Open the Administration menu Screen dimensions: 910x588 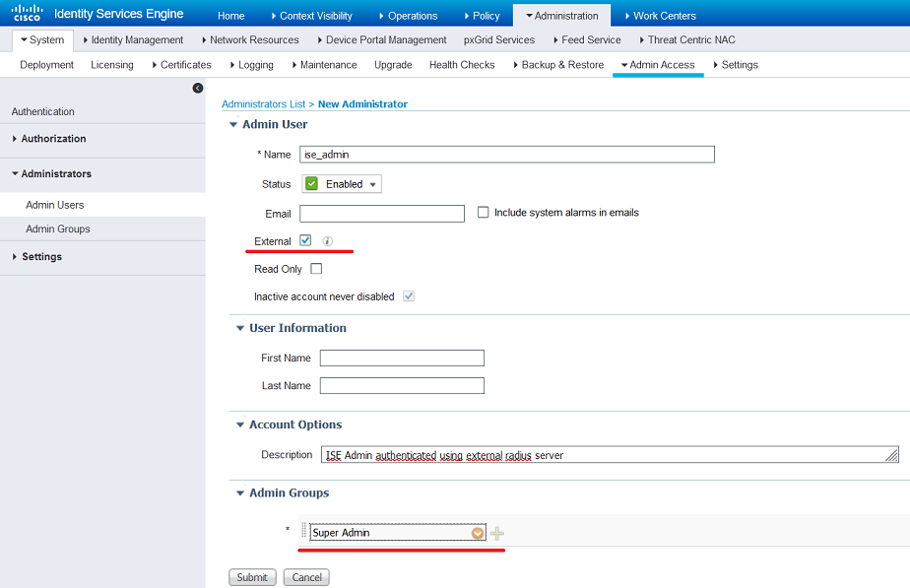point(561,16)
